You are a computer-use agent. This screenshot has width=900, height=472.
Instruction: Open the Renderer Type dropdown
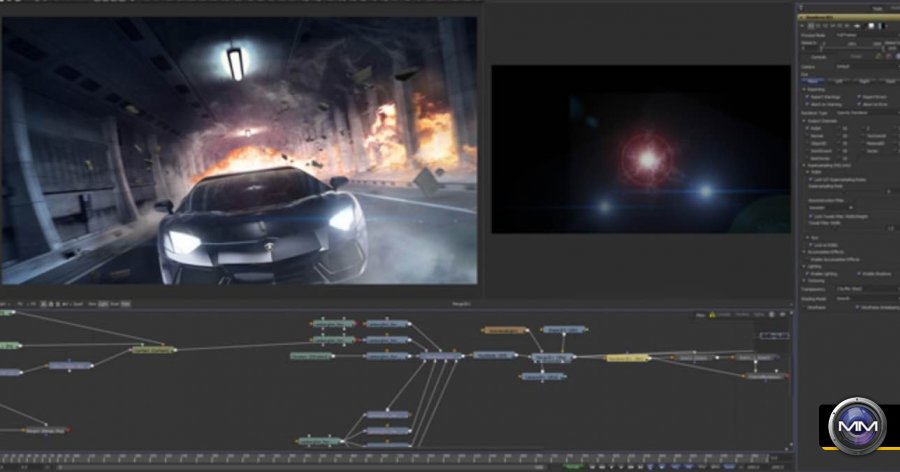867,113
